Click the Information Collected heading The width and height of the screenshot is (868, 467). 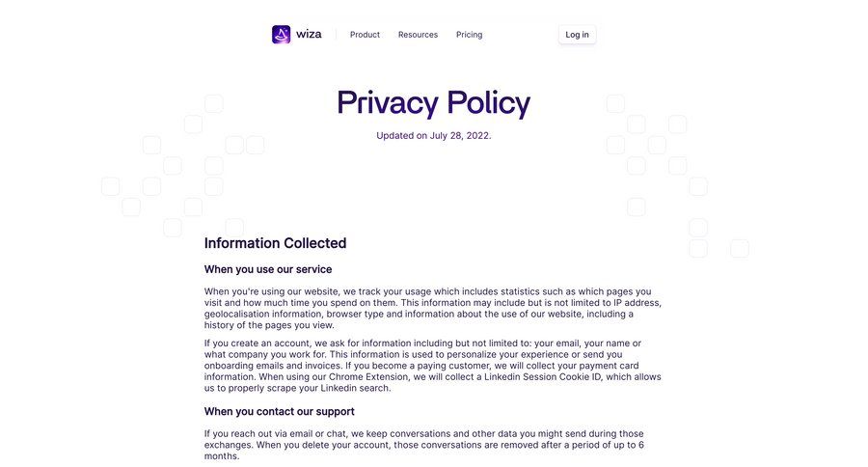275,243
